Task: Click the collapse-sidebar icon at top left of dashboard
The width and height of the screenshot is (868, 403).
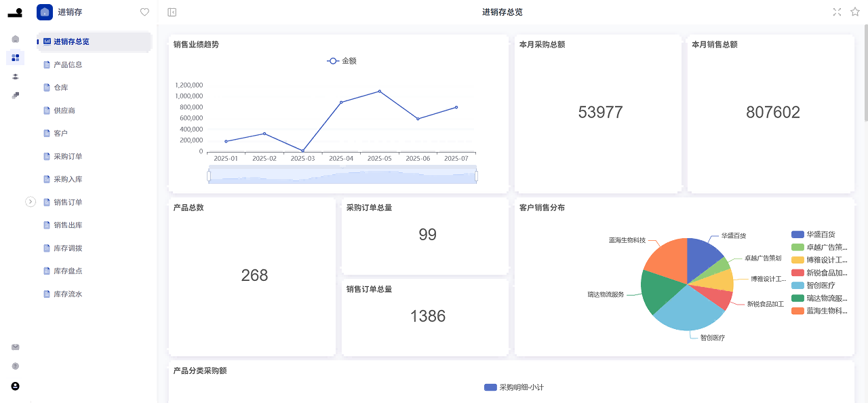Action: click(x=171, y=12)
